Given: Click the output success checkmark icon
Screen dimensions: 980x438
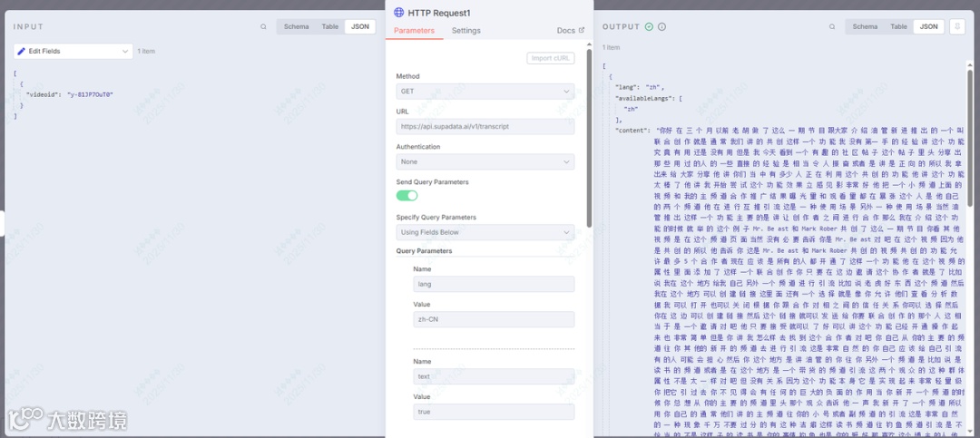Looking at the screenshot, I should pos(650,27).
